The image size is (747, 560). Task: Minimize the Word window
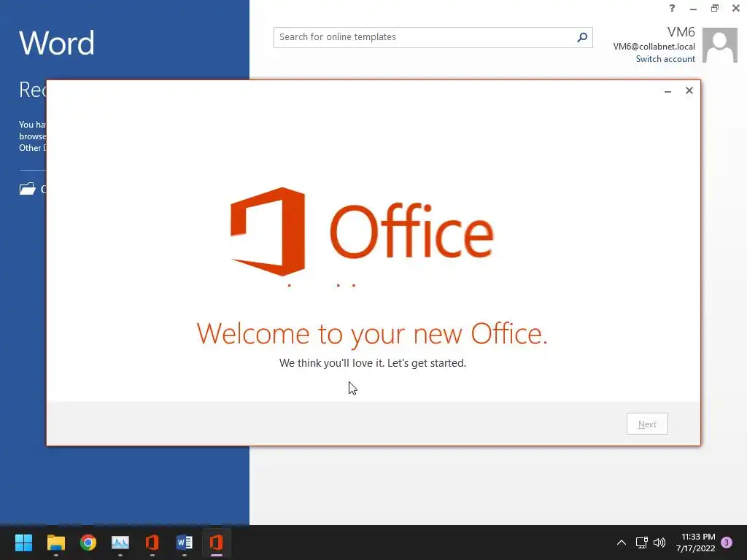[x=693, y=9]
